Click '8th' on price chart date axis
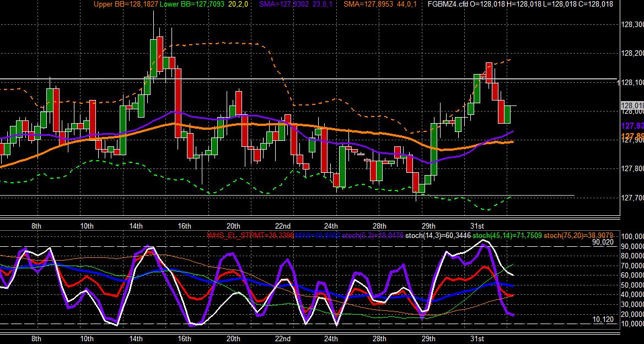 (36, 226)
